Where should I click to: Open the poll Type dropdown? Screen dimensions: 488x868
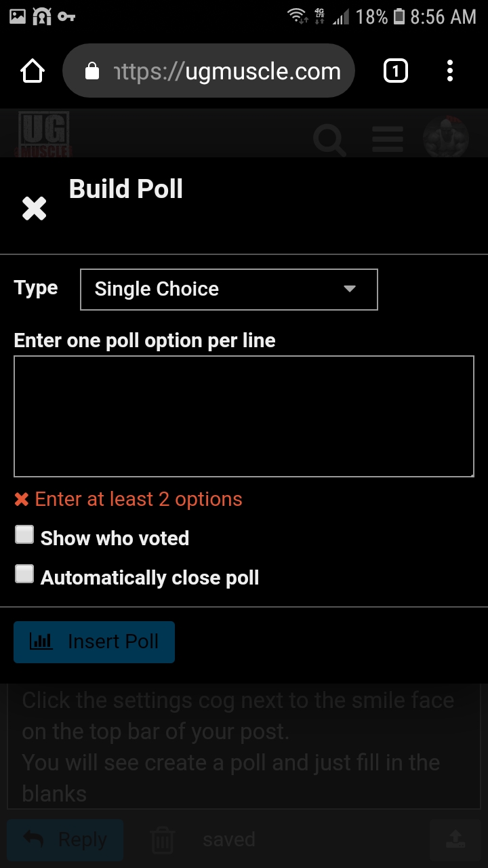228,290
